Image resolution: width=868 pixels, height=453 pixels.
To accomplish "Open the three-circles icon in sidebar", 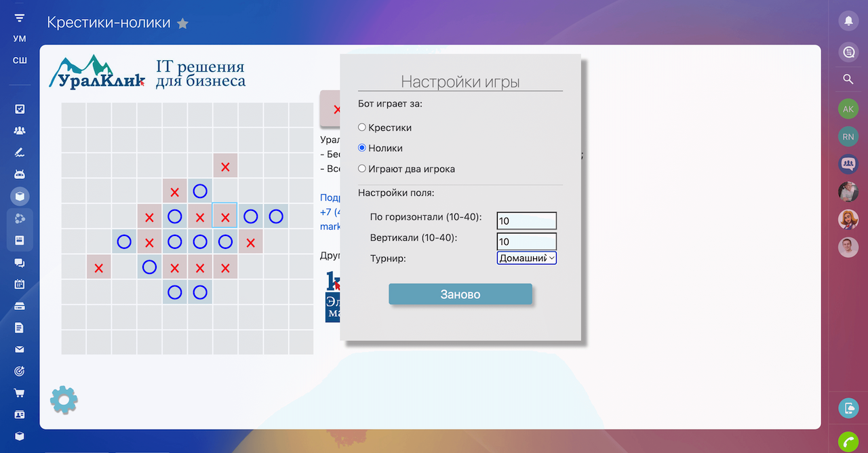I will [x=20, y=218].
